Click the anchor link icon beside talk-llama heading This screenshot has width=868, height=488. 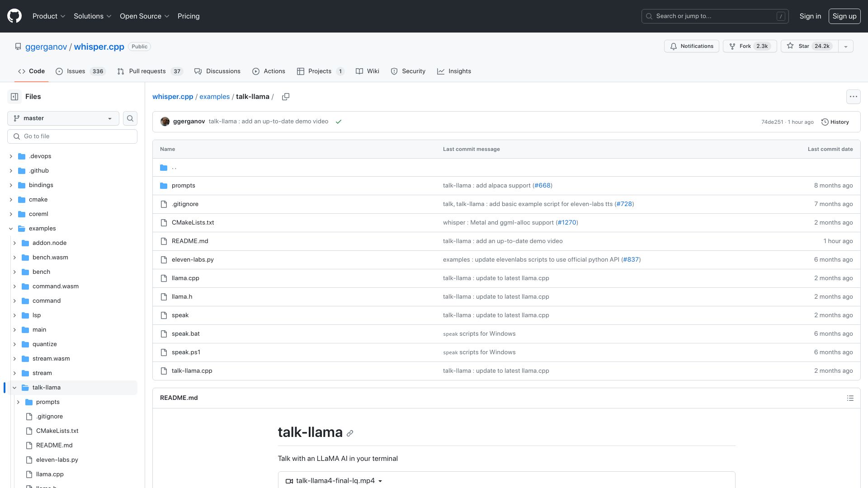(350, 433)
